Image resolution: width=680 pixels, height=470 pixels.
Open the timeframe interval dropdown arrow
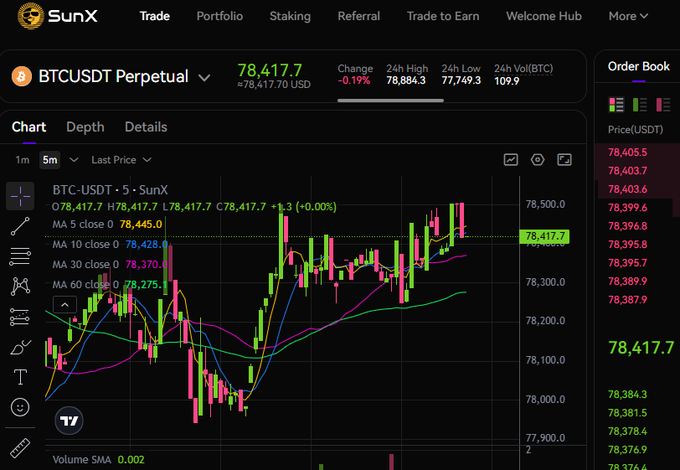tap(74, 160)
